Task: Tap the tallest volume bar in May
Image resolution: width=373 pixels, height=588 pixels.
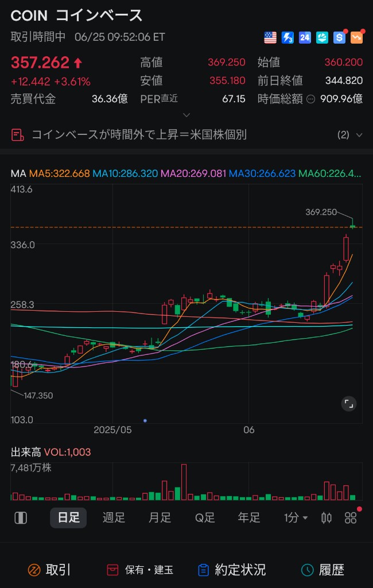Action: (184, 482)
